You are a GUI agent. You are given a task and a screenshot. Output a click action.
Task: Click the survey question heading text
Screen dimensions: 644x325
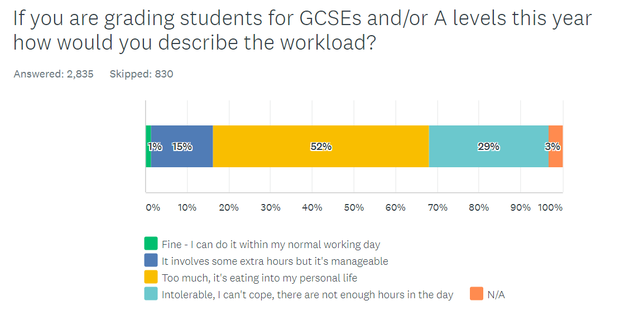(302, 30)
